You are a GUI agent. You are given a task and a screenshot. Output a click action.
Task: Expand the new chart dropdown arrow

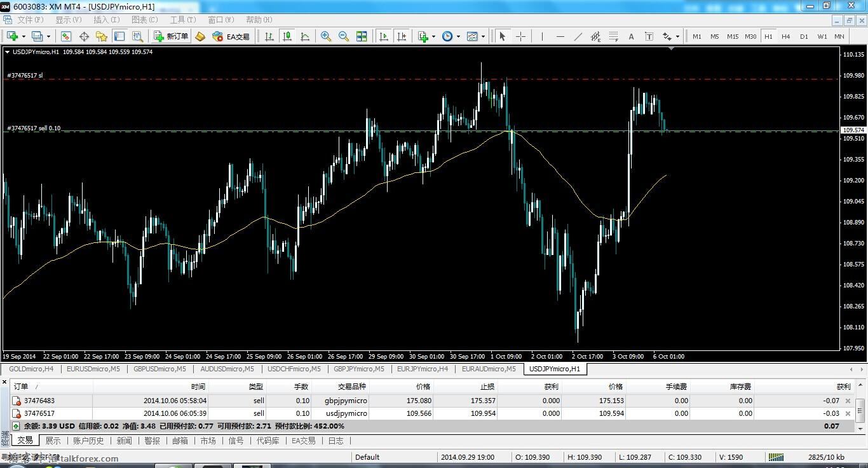[x=24, y=36]
